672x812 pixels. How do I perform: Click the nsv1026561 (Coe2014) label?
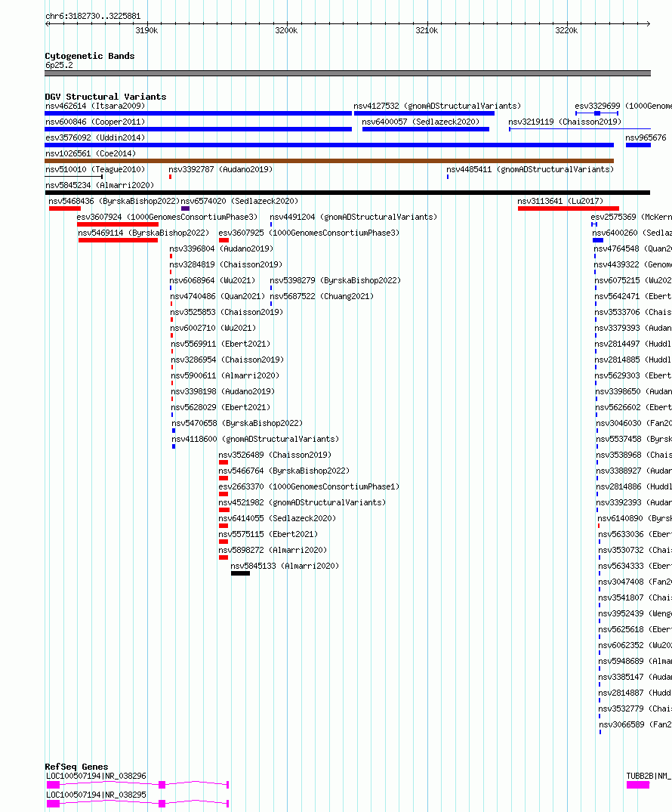tap(91, 154)
